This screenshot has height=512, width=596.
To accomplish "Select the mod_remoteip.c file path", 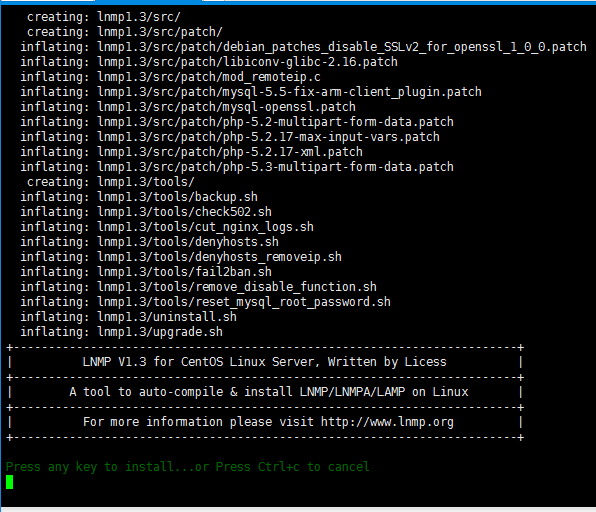I will (209, 77).
